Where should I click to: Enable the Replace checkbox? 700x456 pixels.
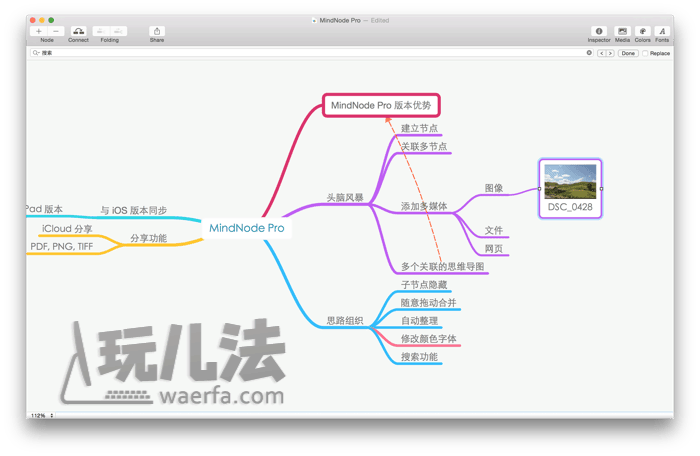point(645,53)
